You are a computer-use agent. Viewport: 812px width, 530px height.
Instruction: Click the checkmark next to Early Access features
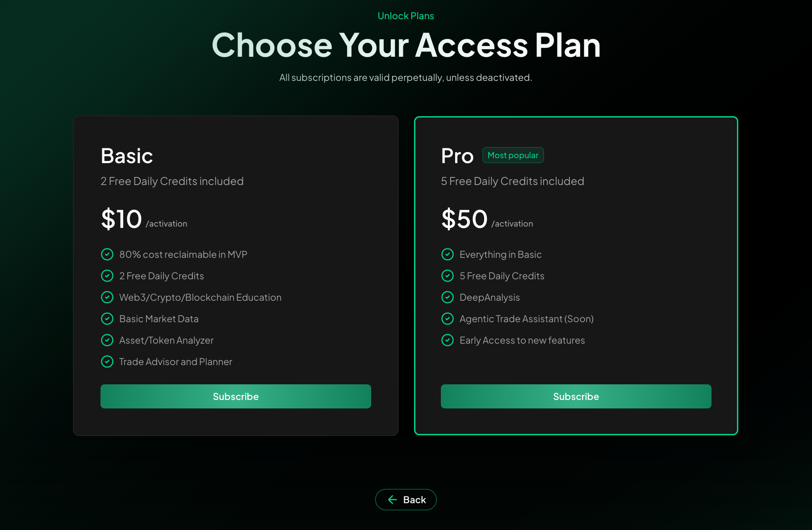[x=448, y=340]
